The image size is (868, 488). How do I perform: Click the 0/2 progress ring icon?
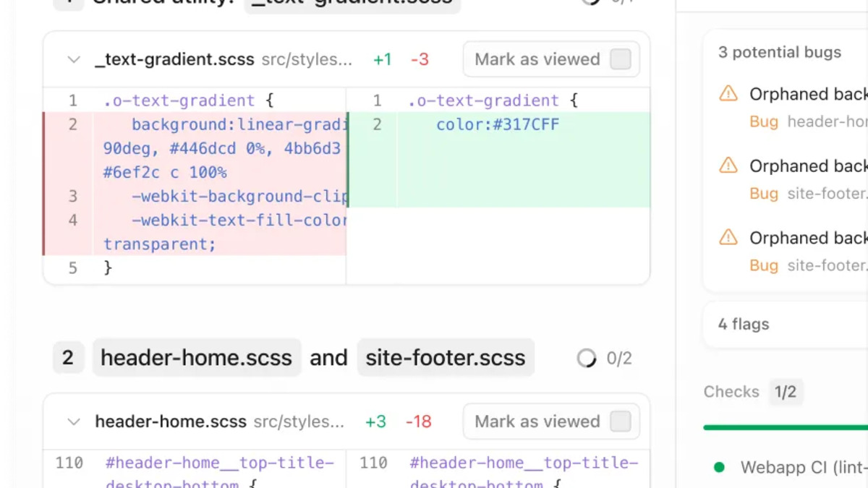[x=586, y=358]
